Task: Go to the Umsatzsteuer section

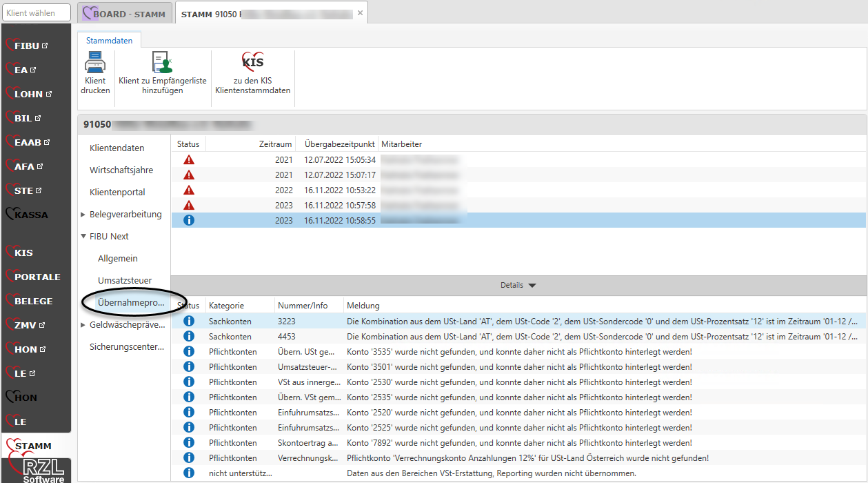Action: [125, 281]
